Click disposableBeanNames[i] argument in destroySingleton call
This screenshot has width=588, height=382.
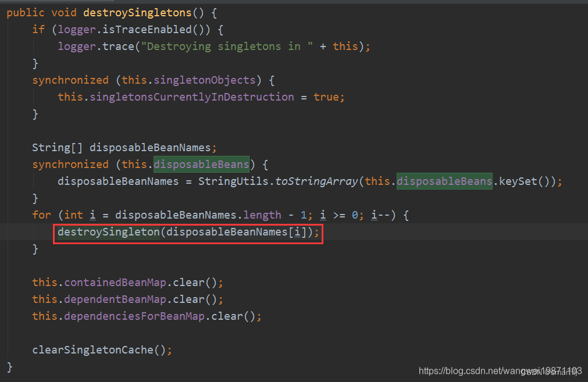[x=236, y=232]
